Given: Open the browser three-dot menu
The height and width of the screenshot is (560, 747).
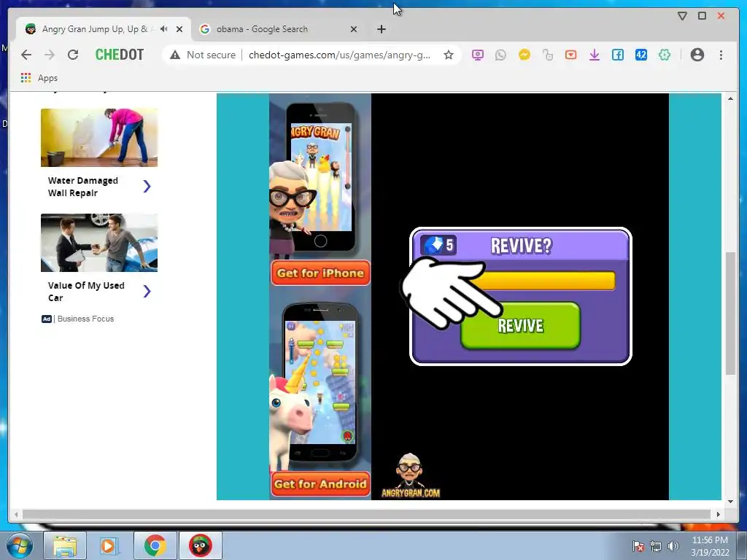Looking at the screenshot, I should (x=721, y=55).
